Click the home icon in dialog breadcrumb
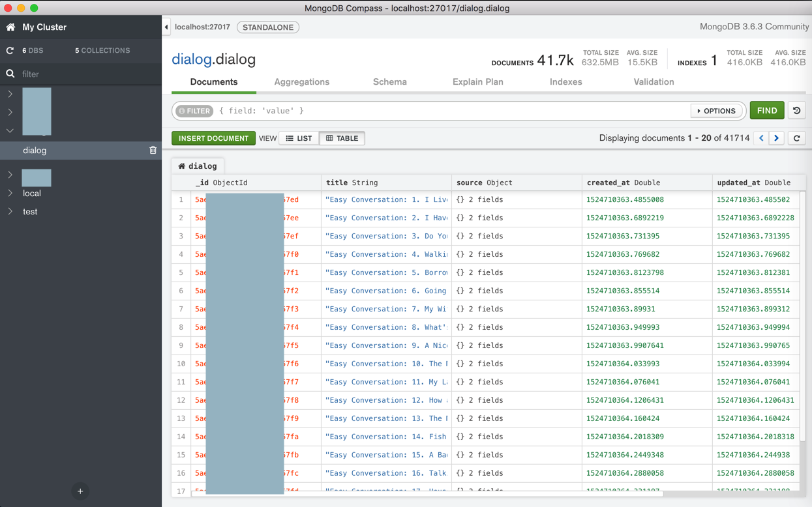Viewport: 812px width, 507px height. (182, 166)
